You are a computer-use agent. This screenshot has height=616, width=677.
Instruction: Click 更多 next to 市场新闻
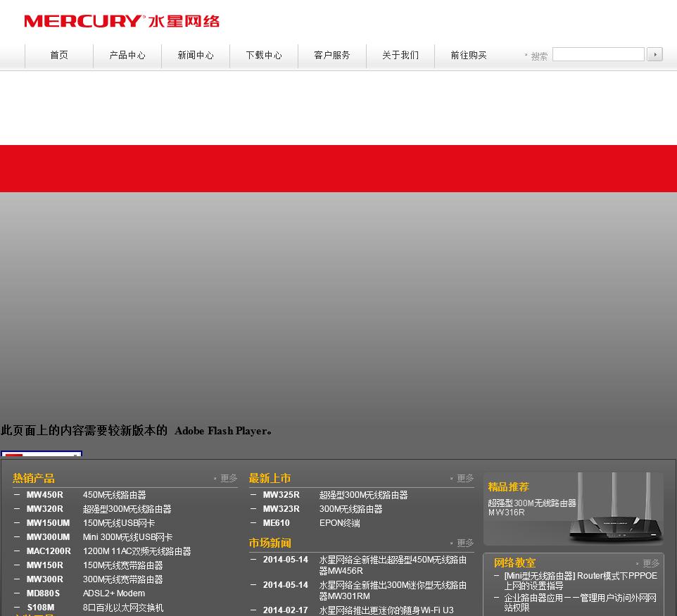[x=465, y=543]
